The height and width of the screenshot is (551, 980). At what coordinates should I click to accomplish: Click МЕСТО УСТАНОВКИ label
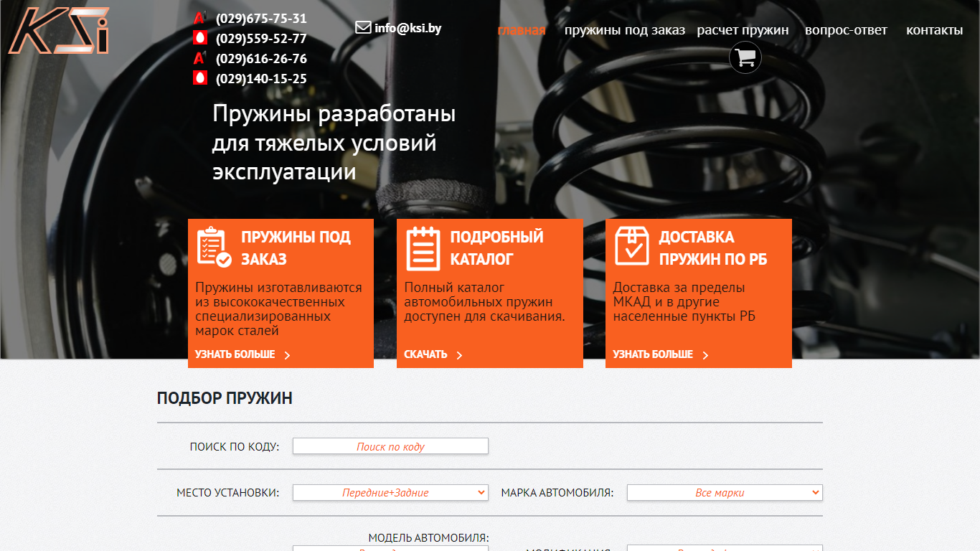[x=228, y=493]
